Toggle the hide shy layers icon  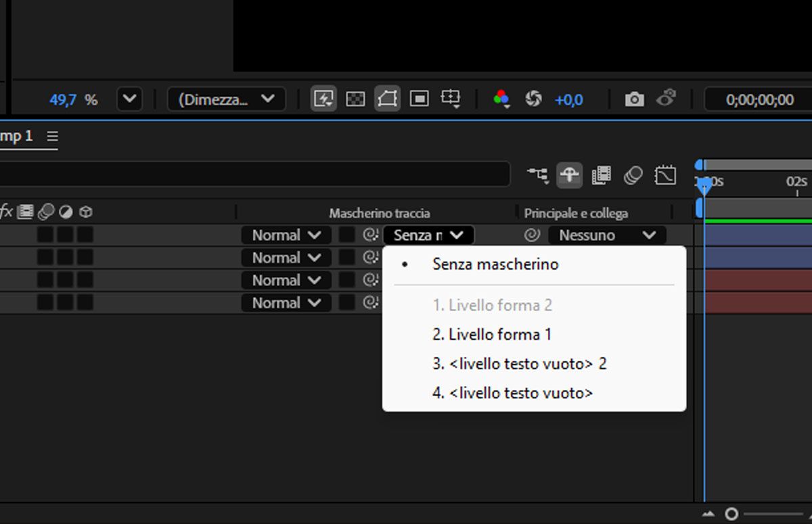pos(570,176)
